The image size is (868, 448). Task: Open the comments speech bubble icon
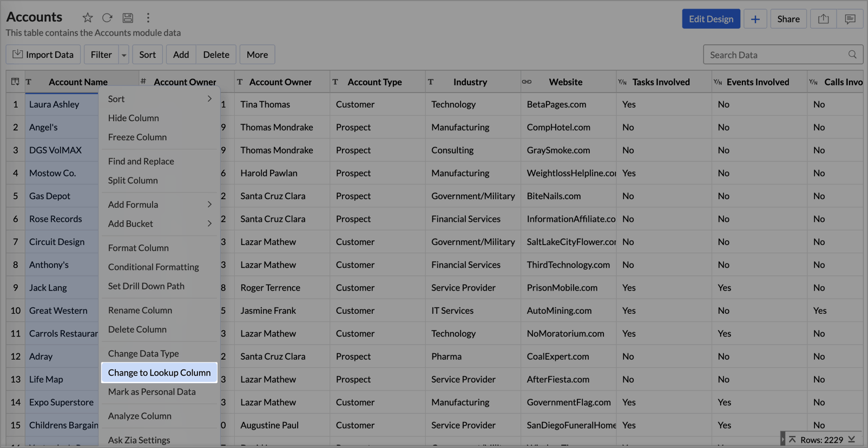coord(850,19)
